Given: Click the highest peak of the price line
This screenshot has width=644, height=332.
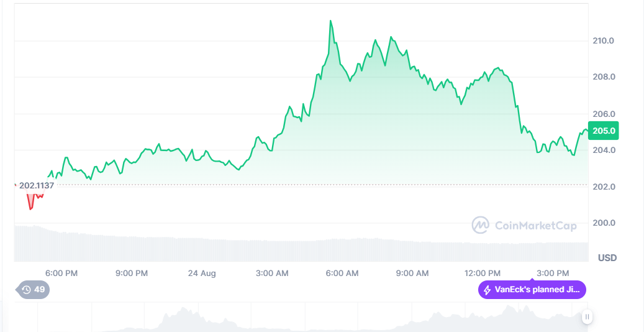Looking at the screenshot, I should point(330,21).
